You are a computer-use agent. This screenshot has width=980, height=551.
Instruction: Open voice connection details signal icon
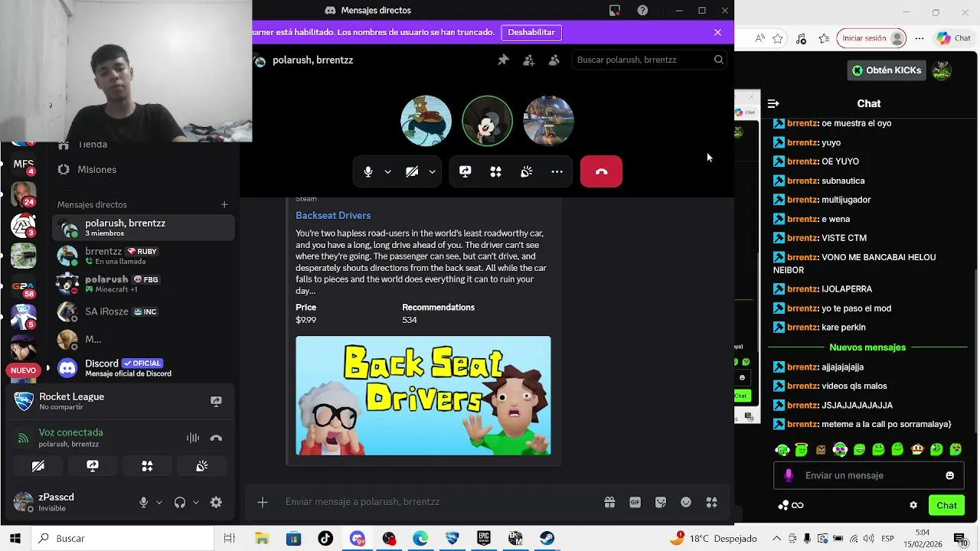coord(23,439)
